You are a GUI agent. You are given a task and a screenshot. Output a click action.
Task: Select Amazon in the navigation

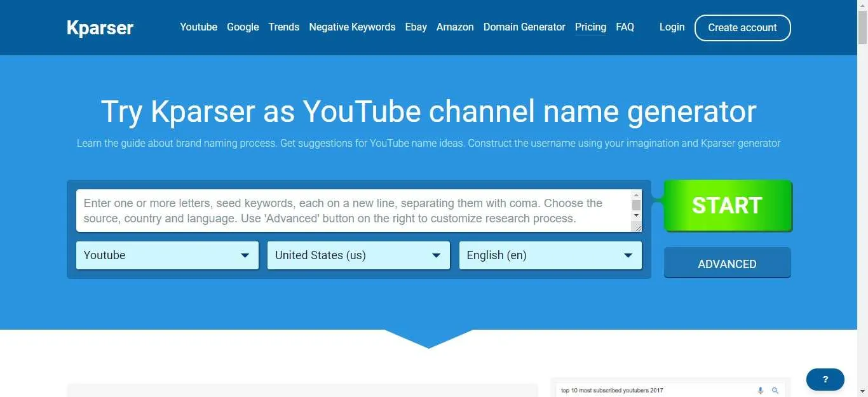455,27
